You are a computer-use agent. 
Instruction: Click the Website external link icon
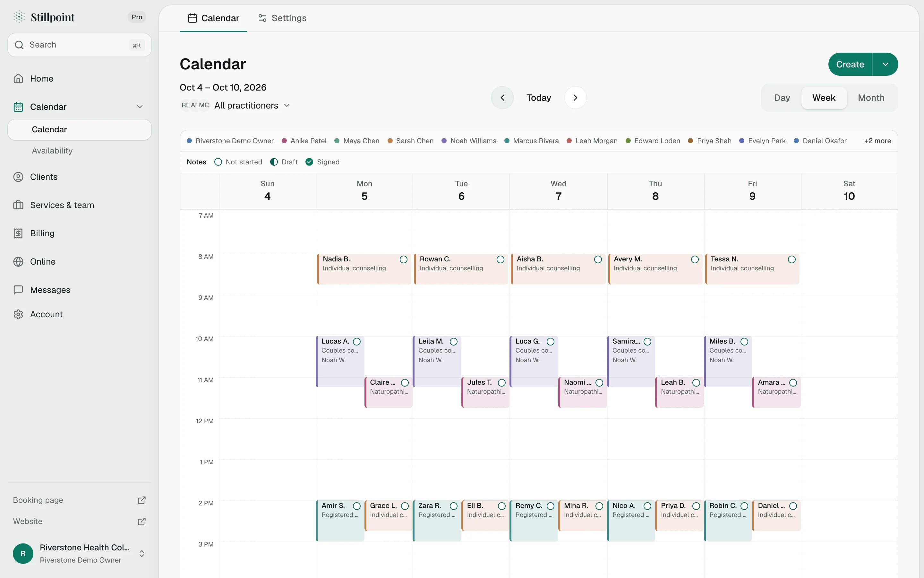142,521
